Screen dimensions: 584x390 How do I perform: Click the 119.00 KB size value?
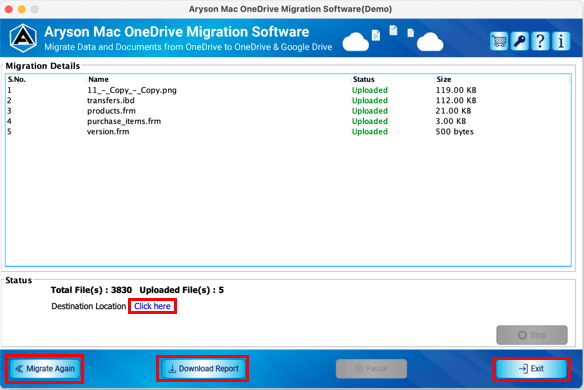tap(456, 90)
